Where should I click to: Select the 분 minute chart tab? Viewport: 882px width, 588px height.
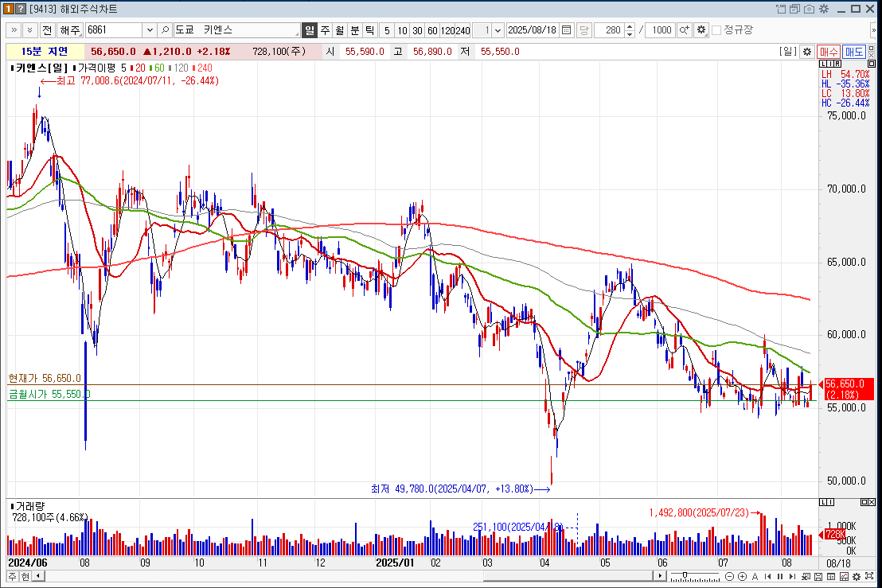(355, 30)
